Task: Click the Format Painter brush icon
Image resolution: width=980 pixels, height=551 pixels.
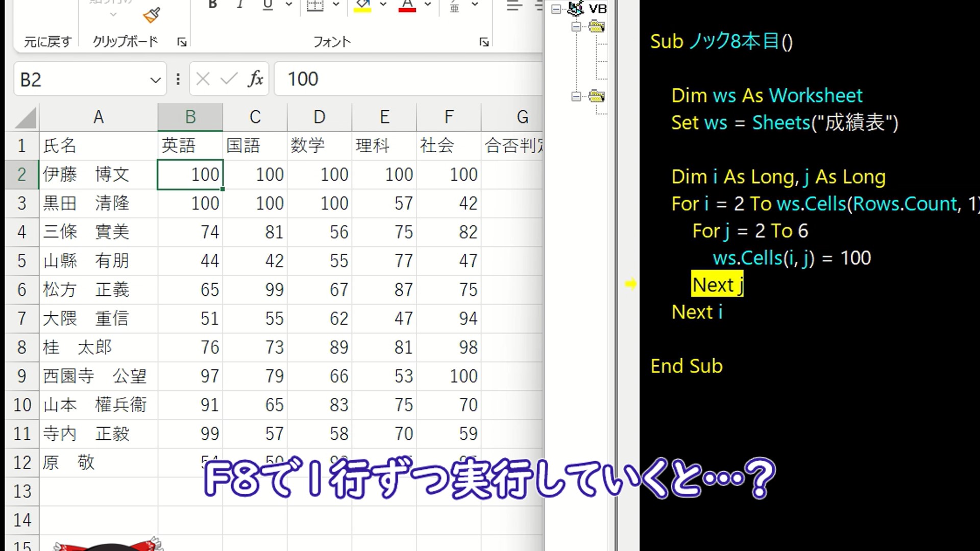Action: (152, 15)
